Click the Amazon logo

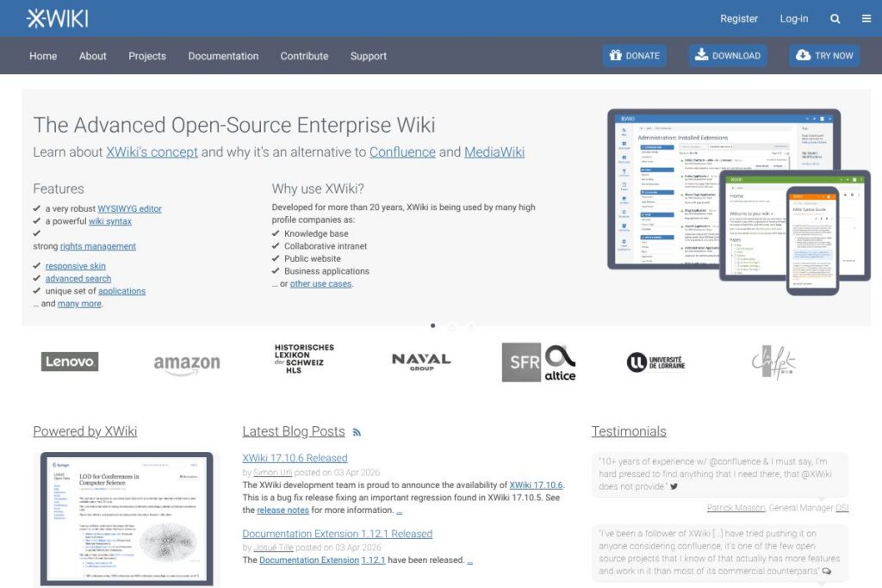coord(187,363)
